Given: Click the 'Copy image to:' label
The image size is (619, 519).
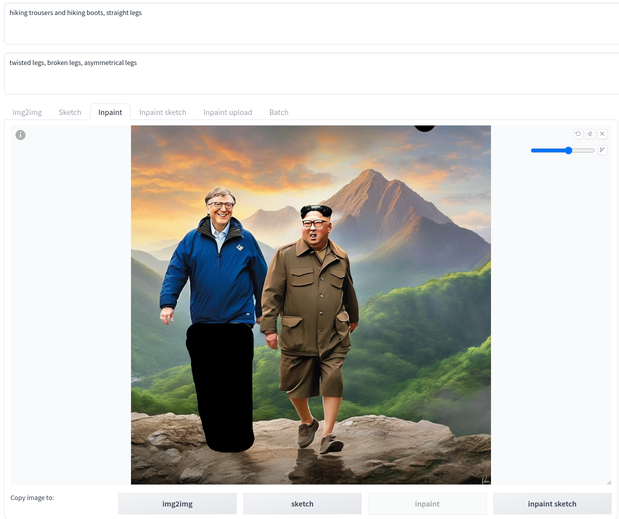Looking at the screenshot, I should tap(32, 498).
